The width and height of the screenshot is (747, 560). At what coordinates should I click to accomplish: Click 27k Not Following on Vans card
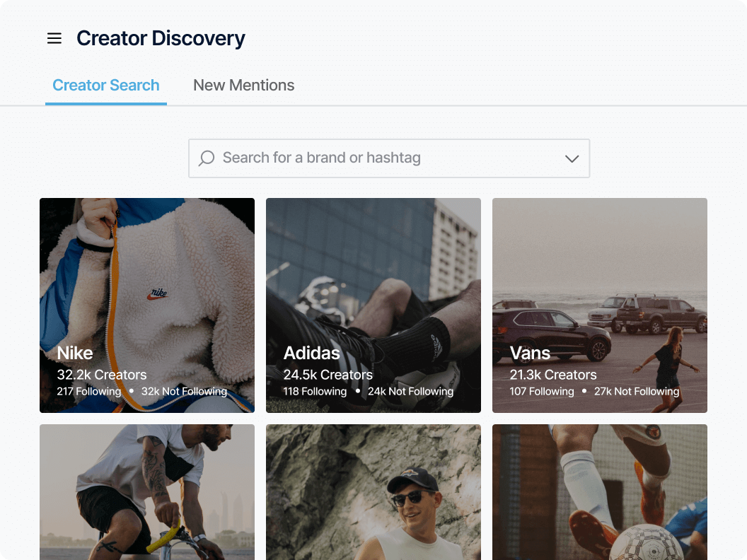[637, 392]
